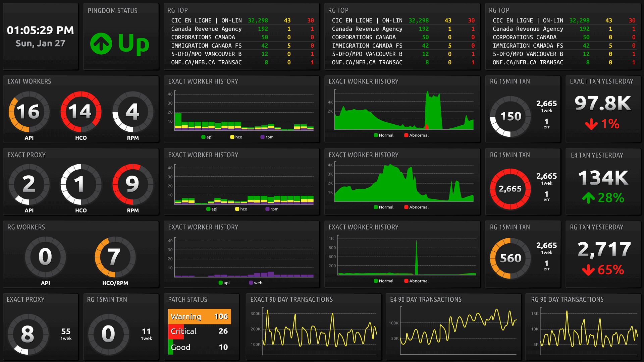Screen dimensions: 644x362
Task: Click the red 2,665 RG 15min TXN gauge
Action: [510, 189]
